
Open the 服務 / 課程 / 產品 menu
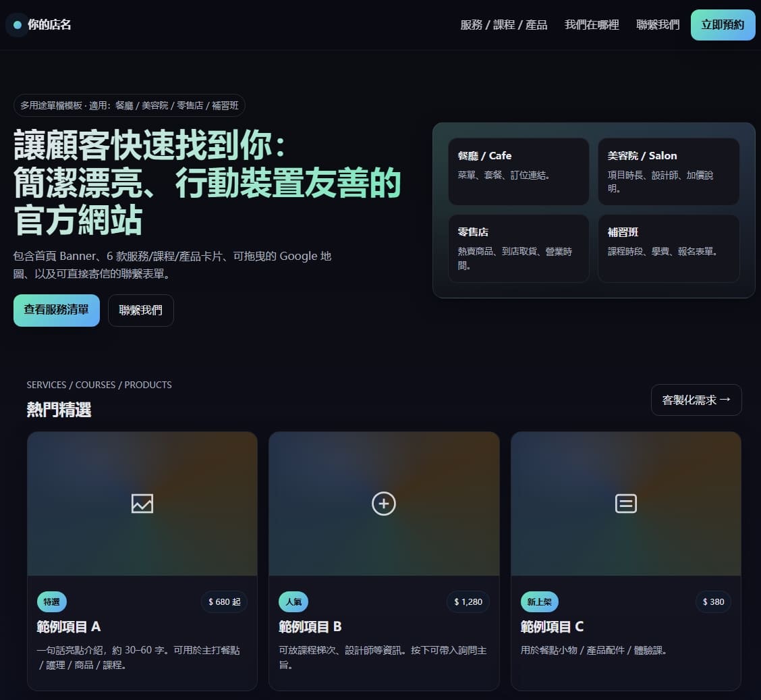503,24
